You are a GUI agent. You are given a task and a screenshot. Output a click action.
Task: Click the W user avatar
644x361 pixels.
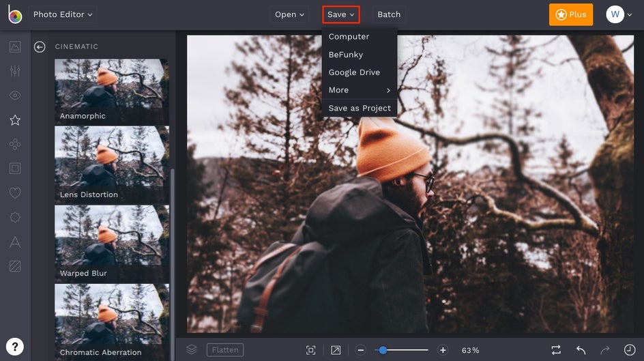(x=615, y=14)
